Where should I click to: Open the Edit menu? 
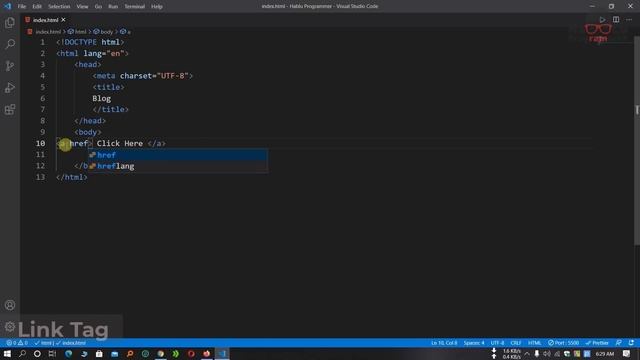tap(37, 7)
